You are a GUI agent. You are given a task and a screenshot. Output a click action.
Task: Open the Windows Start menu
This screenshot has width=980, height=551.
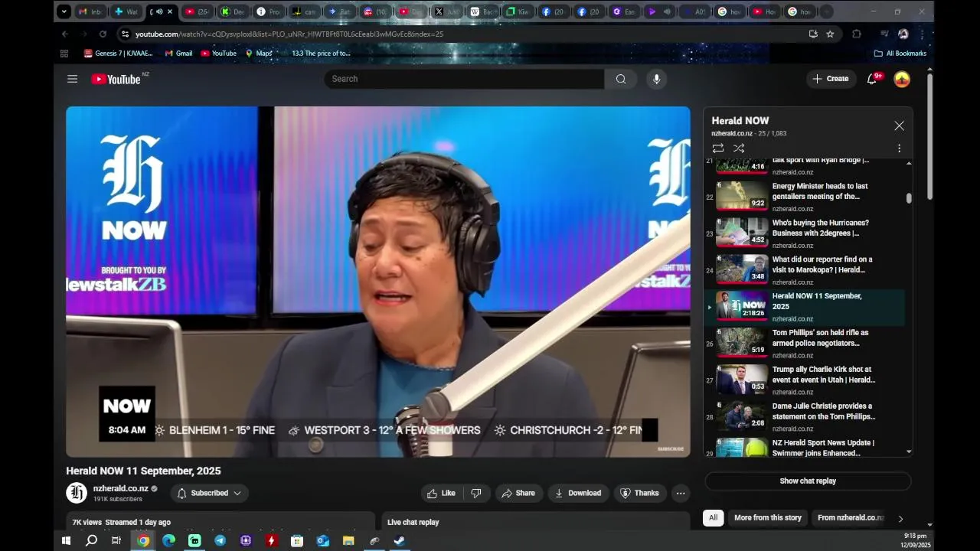pos(66,540)
